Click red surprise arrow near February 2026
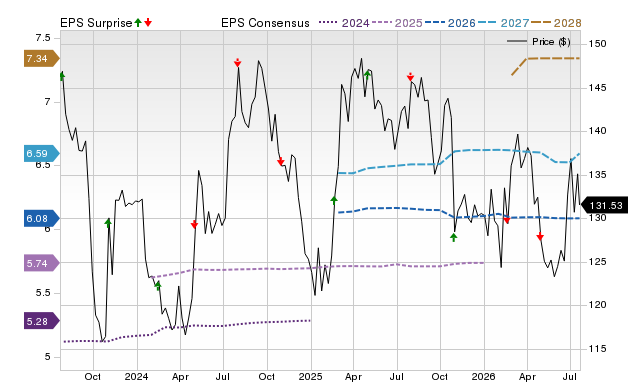This screenshot has width=640, height=382. pyautogui.click(x=507, y=220)
